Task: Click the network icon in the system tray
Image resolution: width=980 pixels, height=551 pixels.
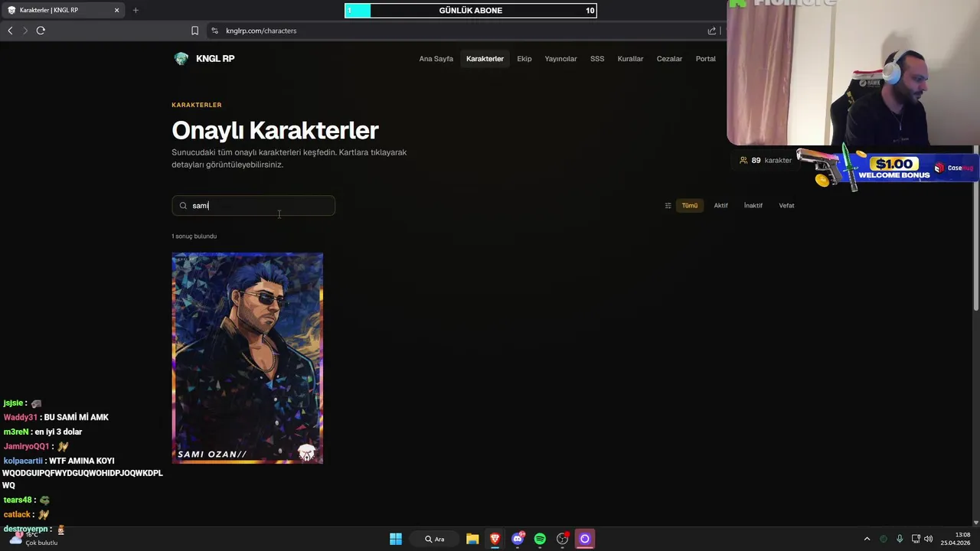Action: [916, 539]
